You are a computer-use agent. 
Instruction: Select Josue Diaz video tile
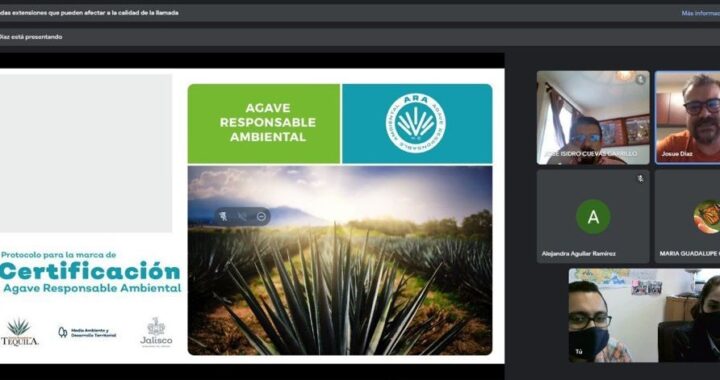tap(687, 117)
